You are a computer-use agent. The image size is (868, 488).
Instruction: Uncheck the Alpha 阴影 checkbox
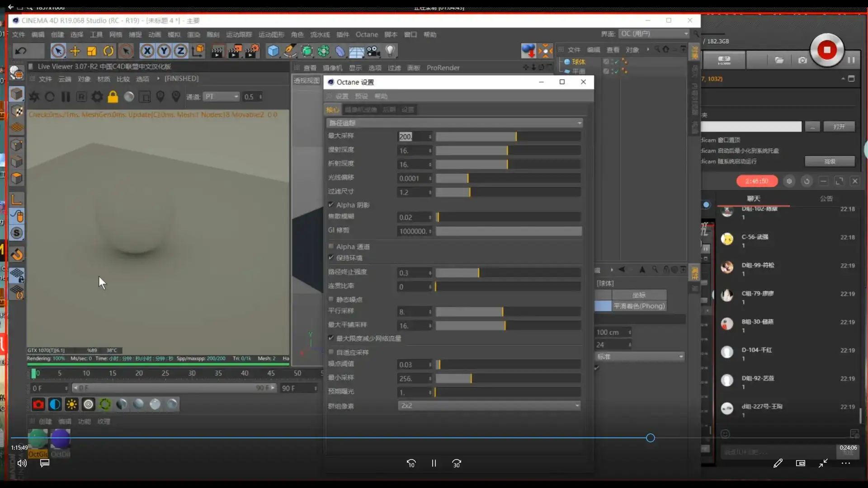(x=331, y=205)
